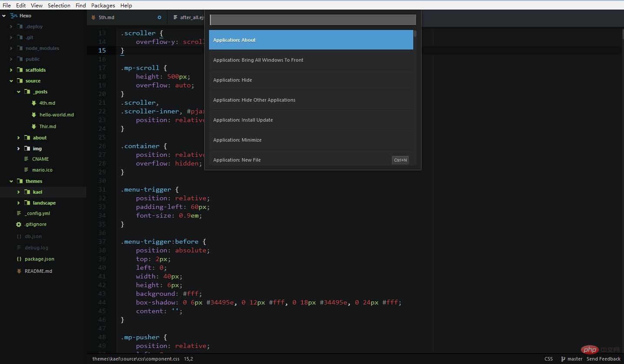Viewport: 624px width, 364px height.
Task: Open the Packages menu
Action: (103, 5)
